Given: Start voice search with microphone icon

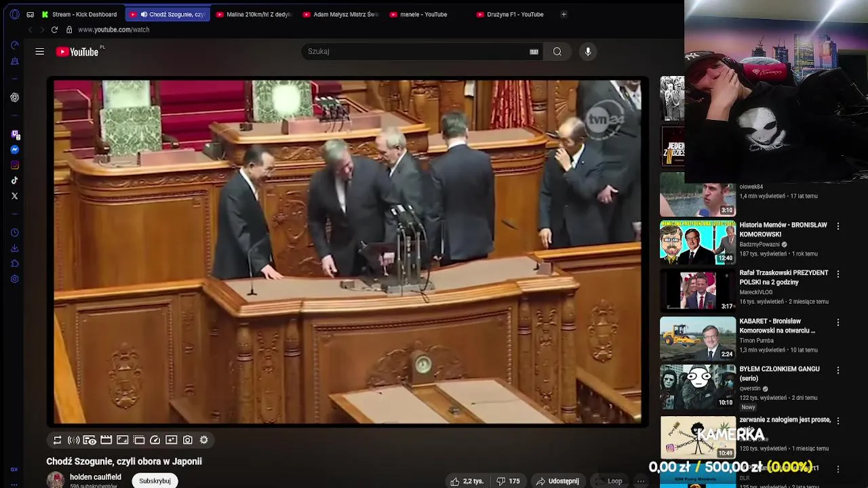Looking at the screenshot, I should (588, 52).
